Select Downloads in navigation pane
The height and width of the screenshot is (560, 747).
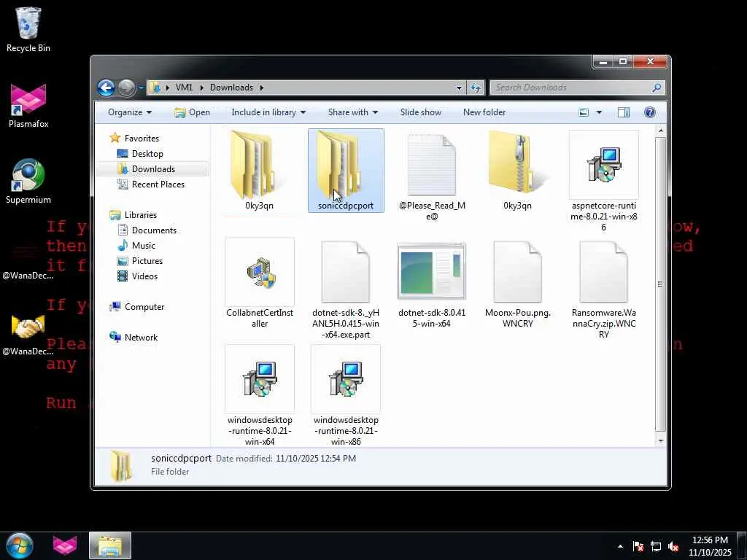[x=153, y=169]
